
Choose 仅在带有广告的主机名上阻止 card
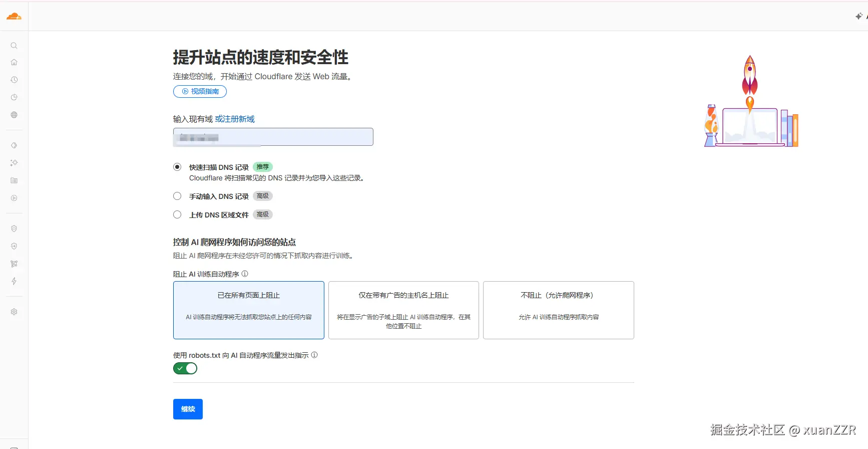click(x=403, y=310)
